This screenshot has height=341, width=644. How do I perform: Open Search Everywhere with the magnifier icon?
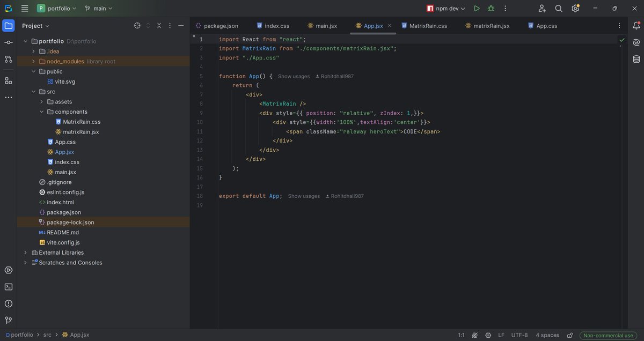[558, 8]
